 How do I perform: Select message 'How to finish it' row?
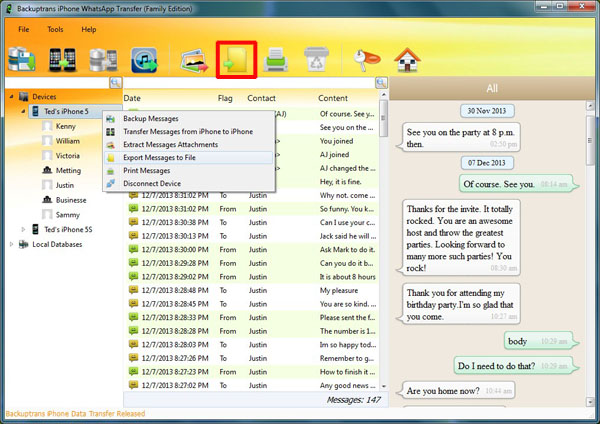click(x=252, y=372)
